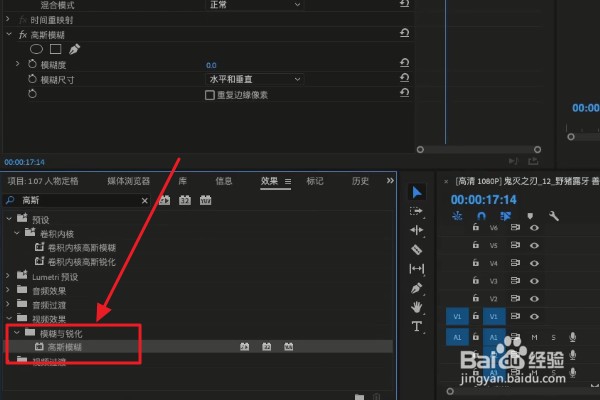Expand 音频效果 folder
The width and height of the screenshot is (600, 400).
tap(8, 290)
